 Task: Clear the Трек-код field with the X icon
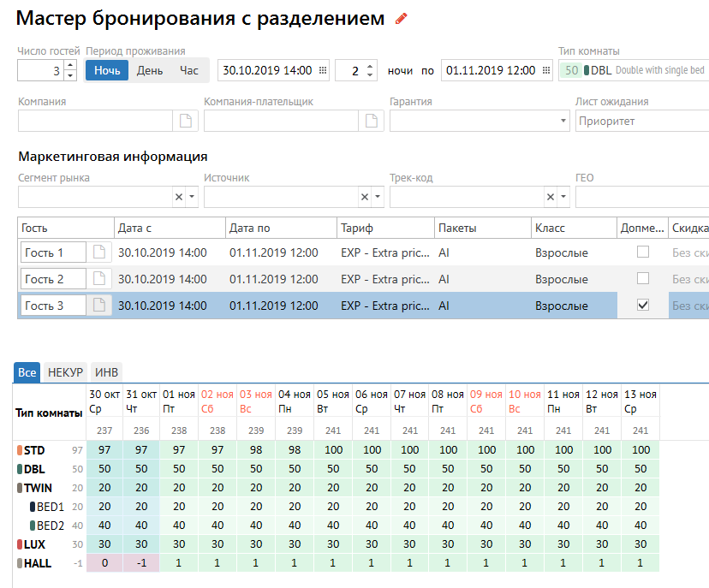[551, 198]
